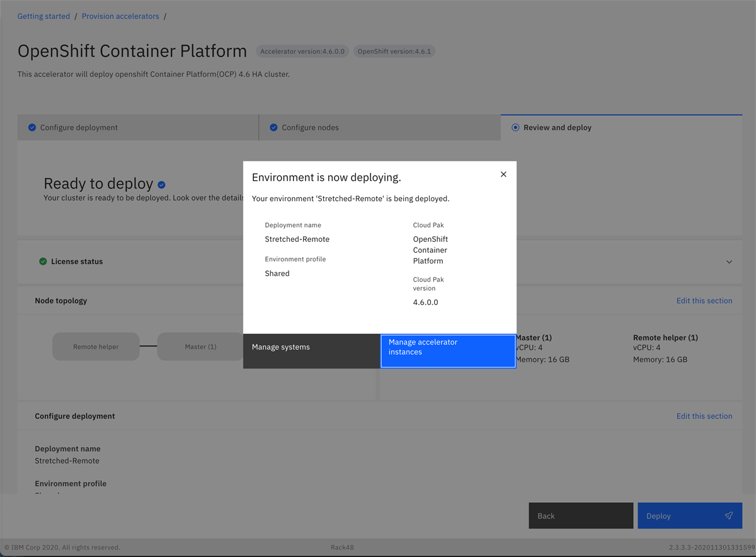Click the Deploy button

[689, 515]
